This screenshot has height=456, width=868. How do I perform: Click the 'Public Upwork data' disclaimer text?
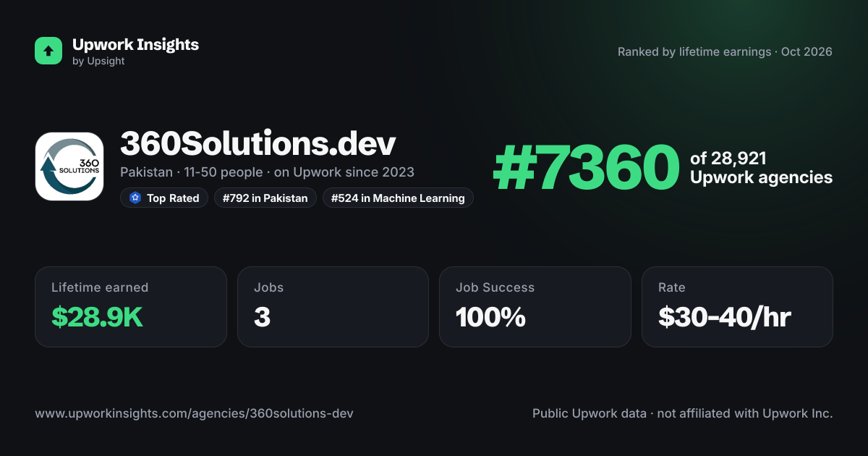tap(683, 414)
